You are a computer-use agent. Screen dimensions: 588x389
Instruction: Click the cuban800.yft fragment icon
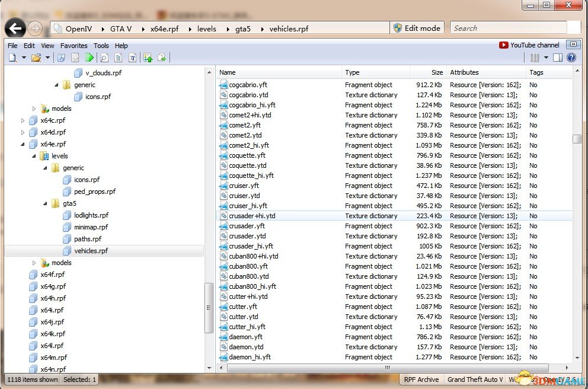223,266
